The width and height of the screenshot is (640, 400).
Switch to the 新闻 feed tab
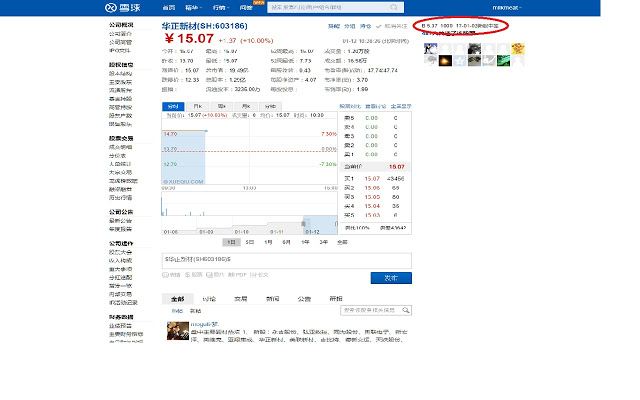pos(273,299)
